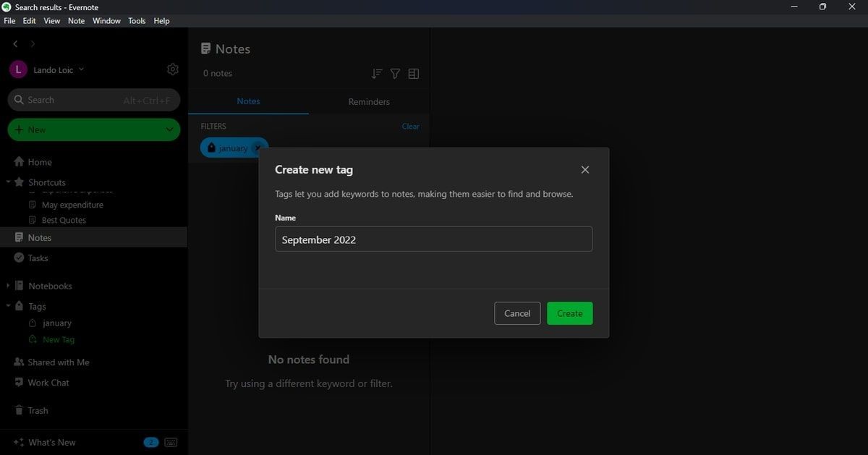Open the View menu
The width and height of the screenshot is (868, 455).
coord(52,21)
